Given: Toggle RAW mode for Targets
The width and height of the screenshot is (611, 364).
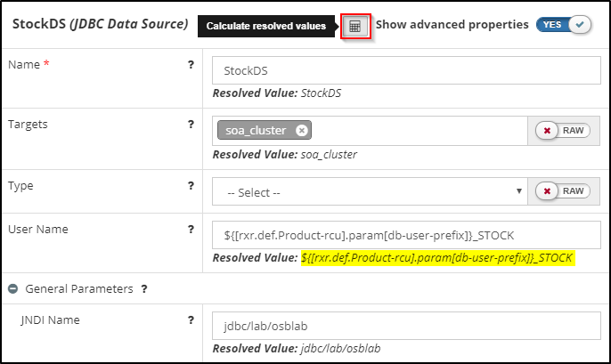Looking at the screenshot, I should point(563,131).
